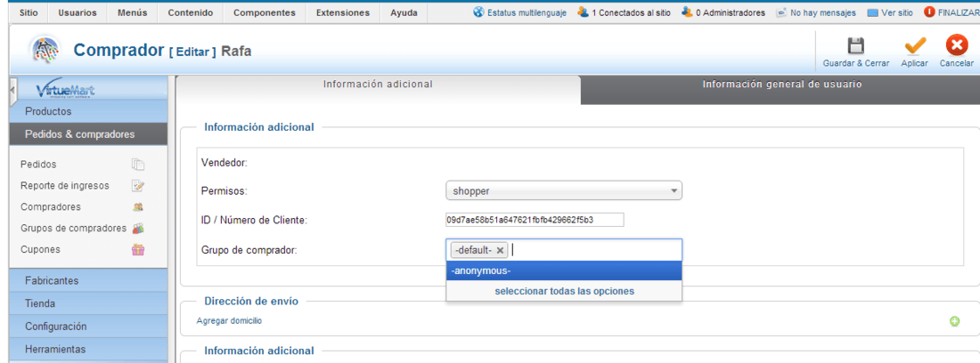Image resolution: width=980 pixels, height=363 pixels.
Task: Open Compradores sidebar link
Action: click(51, 207)
